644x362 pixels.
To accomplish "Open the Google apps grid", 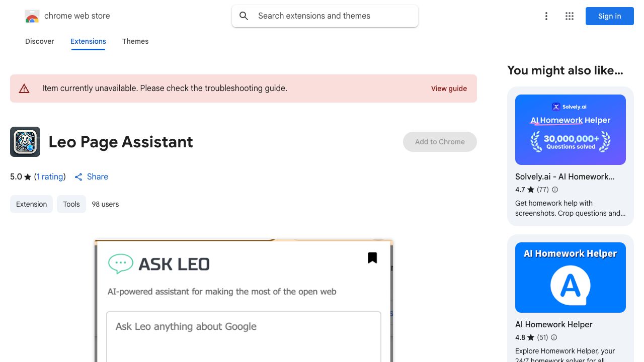I will pos(570,16).
